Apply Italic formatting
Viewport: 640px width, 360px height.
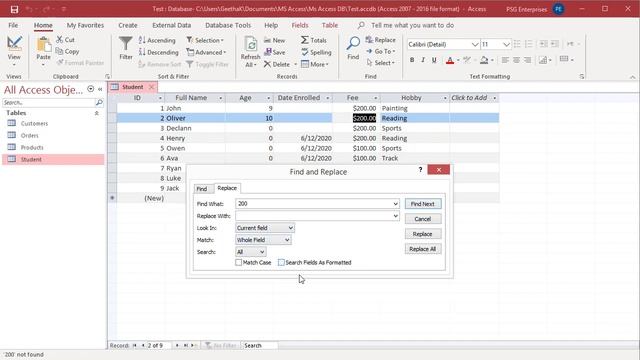pos(423,60)
